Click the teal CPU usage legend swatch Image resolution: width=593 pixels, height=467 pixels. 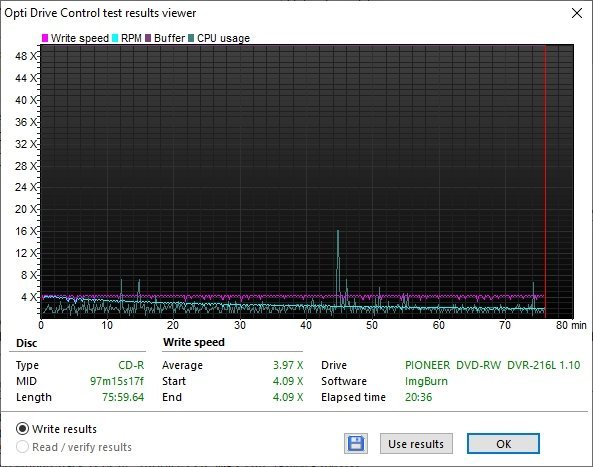pos(191,38)
